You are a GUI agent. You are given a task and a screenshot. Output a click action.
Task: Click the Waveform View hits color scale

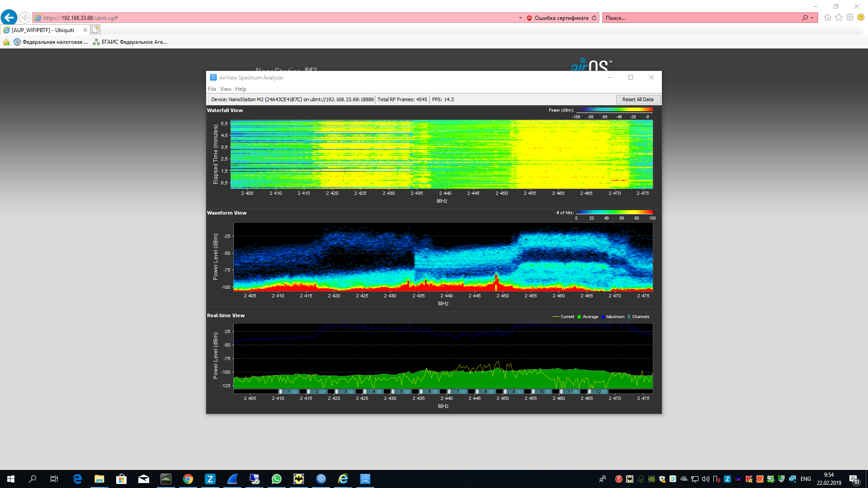(614, 212)
